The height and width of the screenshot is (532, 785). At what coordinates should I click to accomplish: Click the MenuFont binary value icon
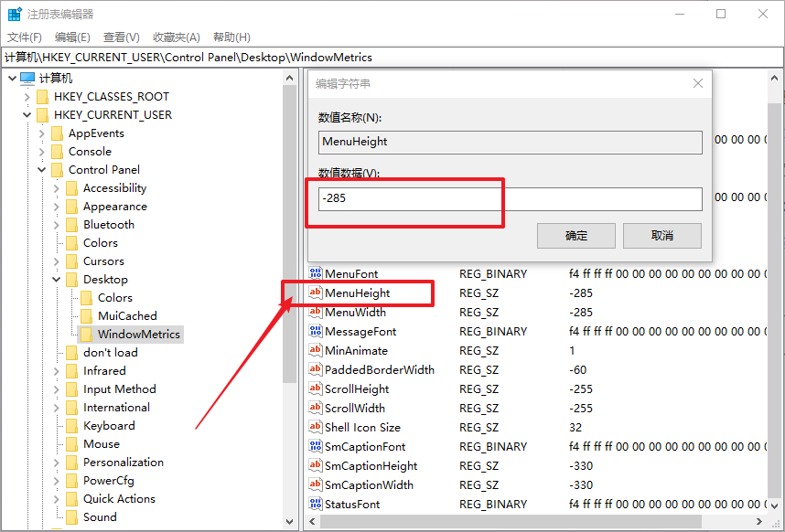point(316,274)
